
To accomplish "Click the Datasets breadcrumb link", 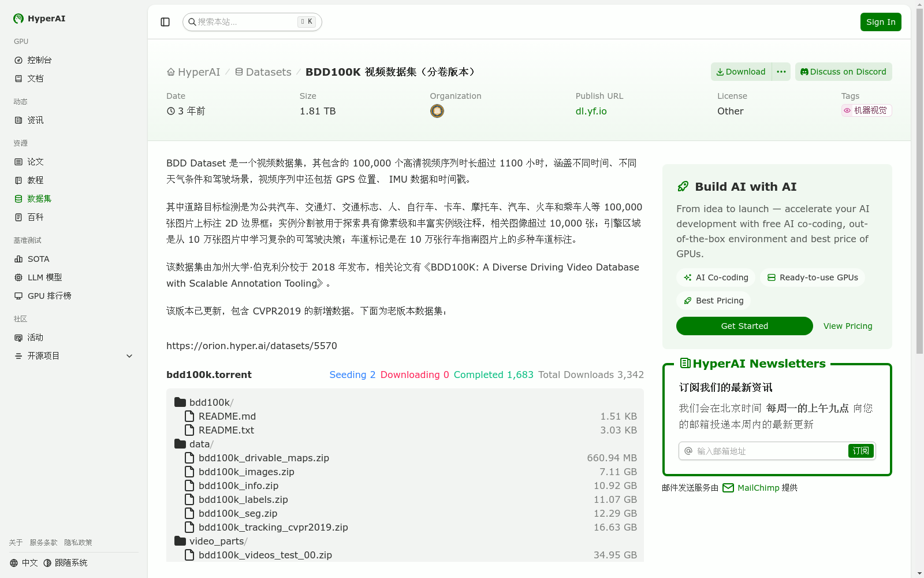I will coord(263,72).
